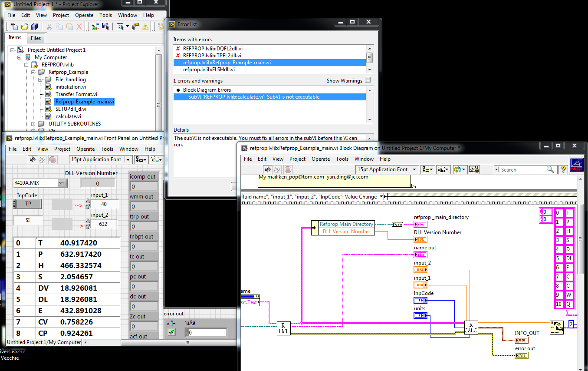588x371 pixels.
Task: Click yellow warning triangle icon in Project Explorer
Action: click(x=145, y=26)
